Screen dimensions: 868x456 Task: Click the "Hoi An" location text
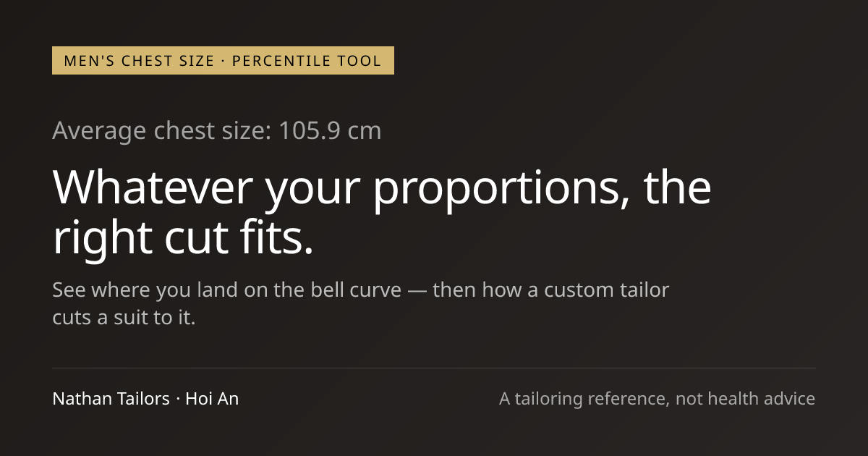tap(212, 399)
